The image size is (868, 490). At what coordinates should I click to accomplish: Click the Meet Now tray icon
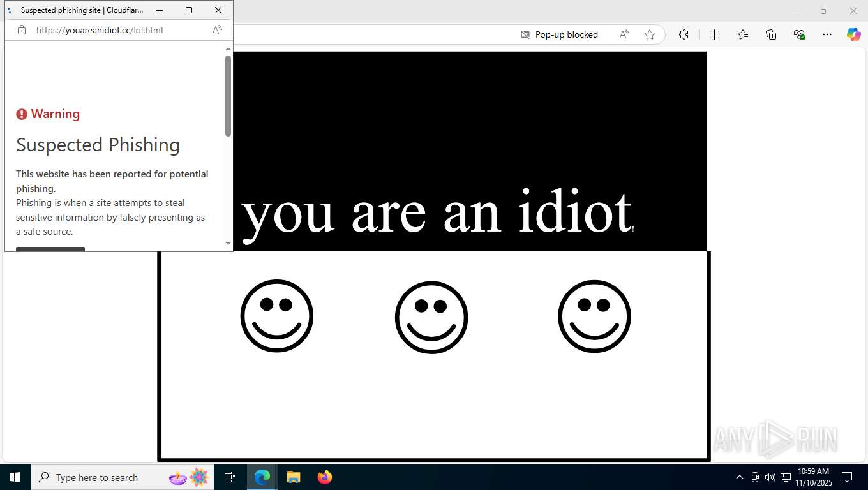tap(755, 477)
